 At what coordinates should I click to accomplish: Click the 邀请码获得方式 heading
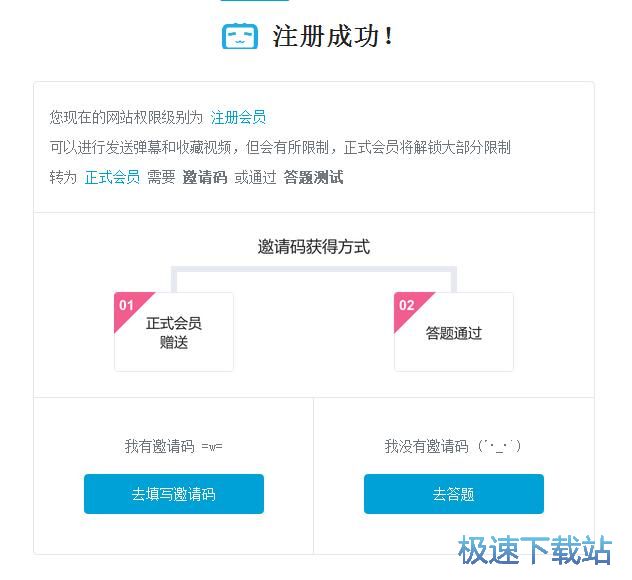[314, 247]
